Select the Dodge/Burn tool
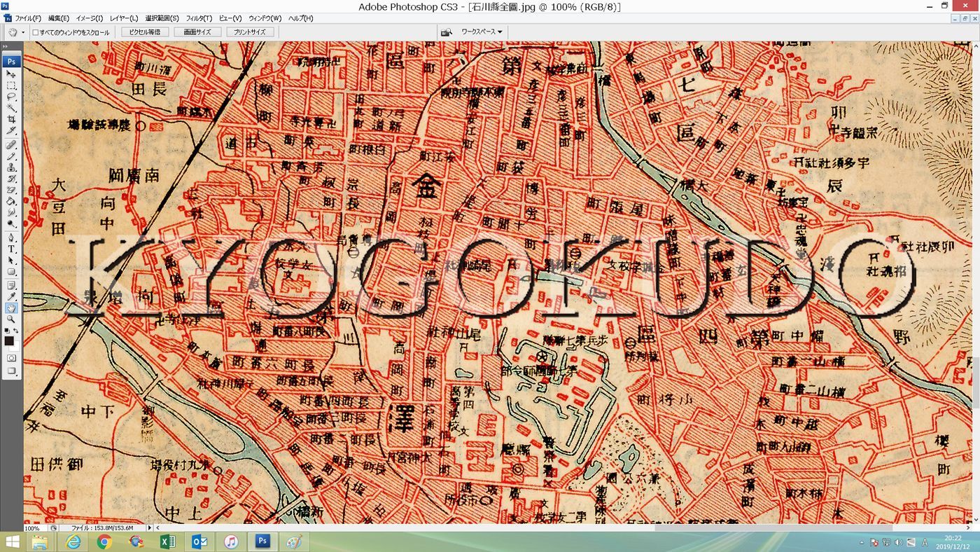This screenshot has height=552, width=980. coord(11,223)
